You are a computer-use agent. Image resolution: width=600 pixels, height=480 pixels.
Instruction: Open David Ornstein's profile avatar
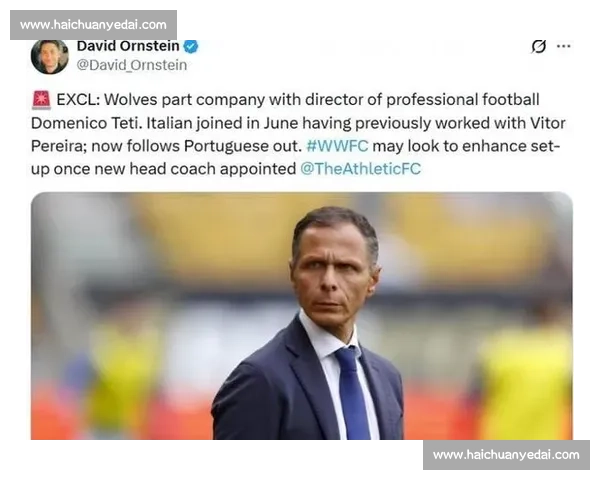tap(50, 57)
